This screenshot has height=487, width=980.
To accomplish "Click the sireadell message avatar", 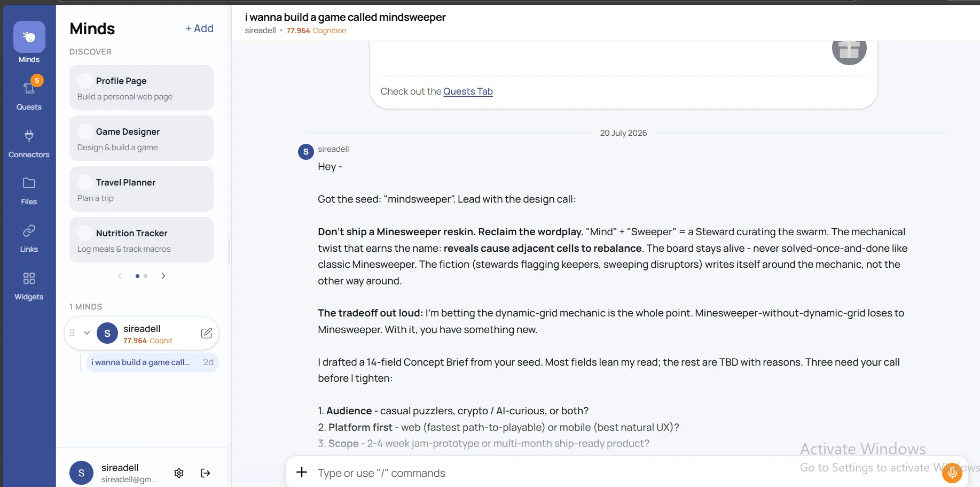I will [305, 152].
